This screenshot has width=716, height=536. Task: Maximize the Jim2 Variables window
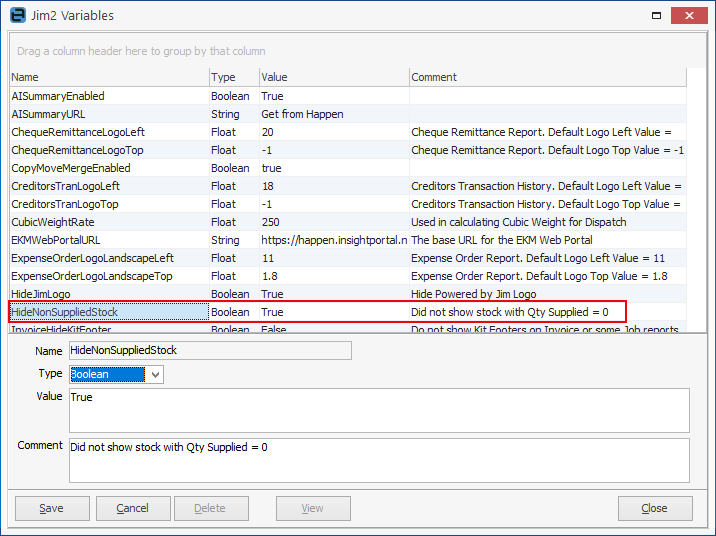coord(656,16)
